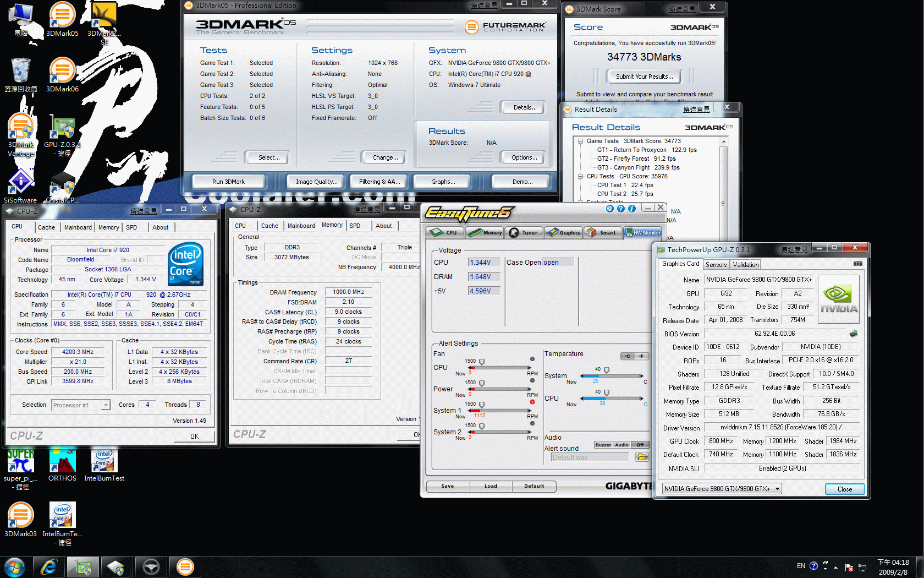Viewport: 924px width, 578px height.
Task: Open GPU-Z Validation tab
Action: click(x=746, y=264)
